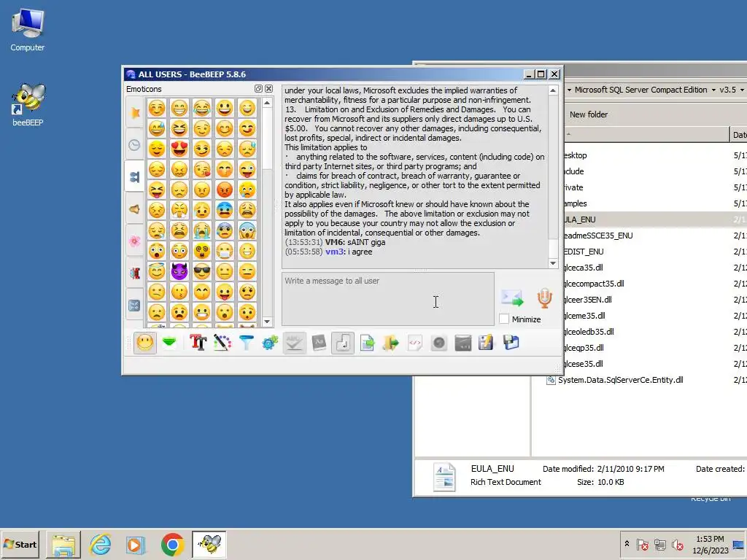Click the send file document icon
Screen dimensions: 747x560
[x=367, y=343]
